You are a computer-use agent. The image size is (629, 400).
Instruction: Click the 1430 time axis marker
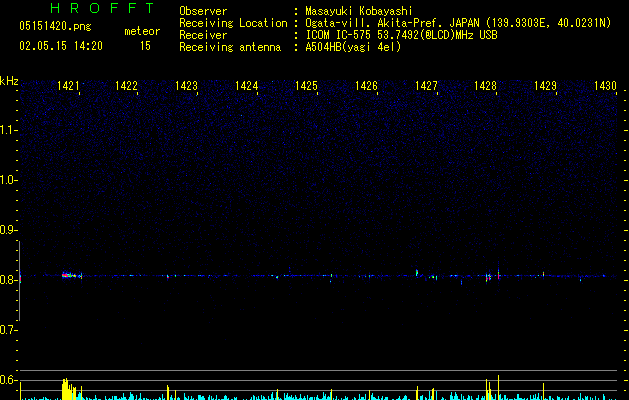point(605,86)
